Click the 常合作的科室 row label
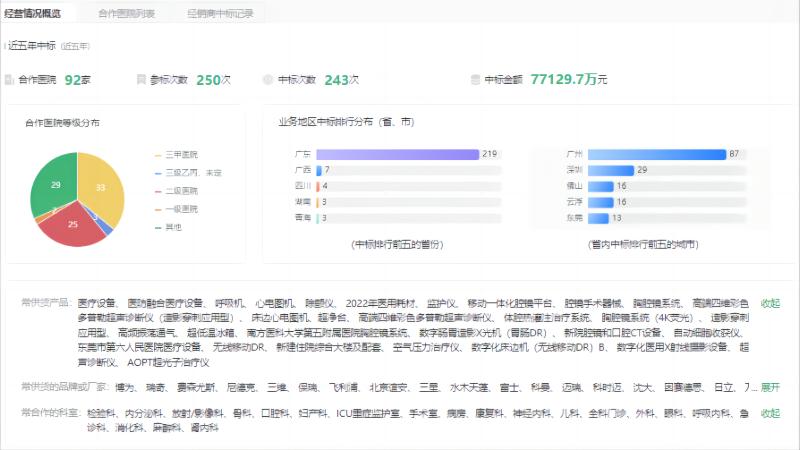This screenshot has width=800, height=450. tap(49, 413)
